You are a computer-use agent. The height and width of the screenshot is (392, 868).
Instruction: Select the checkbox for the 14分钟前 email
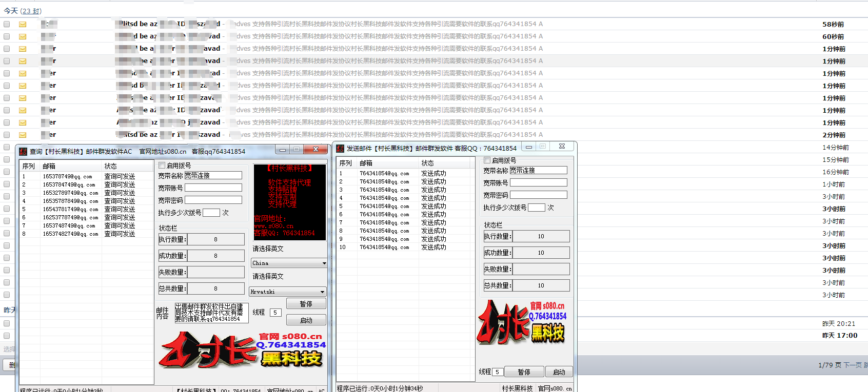point(7,147)
